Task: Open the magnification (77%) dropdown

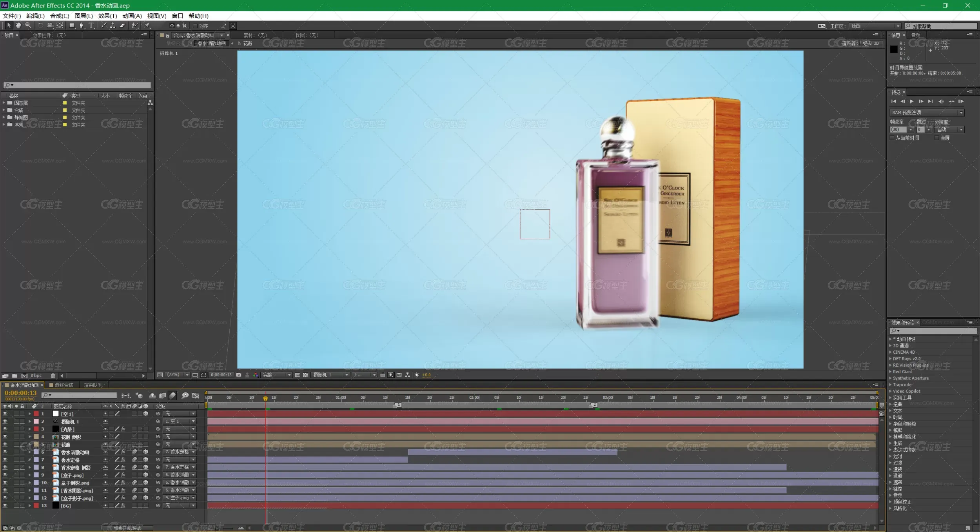Action: tap(177, 375)
